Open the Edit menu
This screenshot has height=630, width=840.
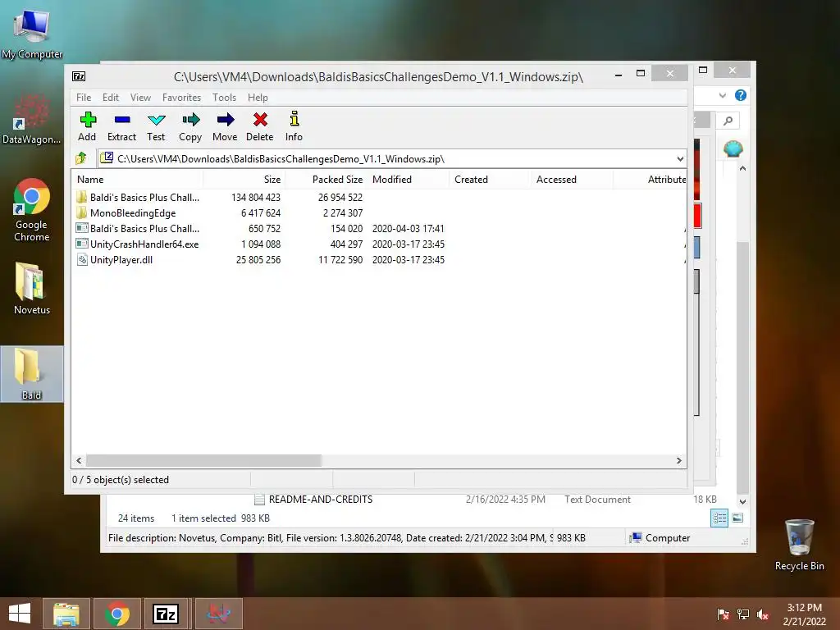point(111,98)
